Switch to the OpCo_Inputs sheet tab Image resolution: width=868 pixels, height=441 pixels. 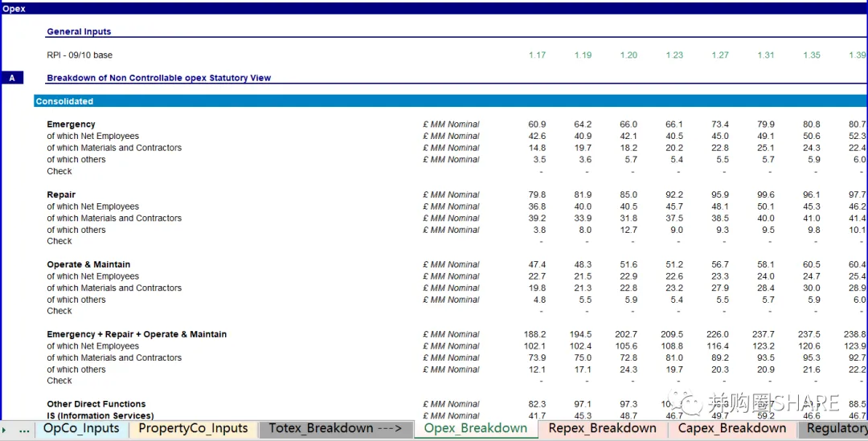pos(81,429)
